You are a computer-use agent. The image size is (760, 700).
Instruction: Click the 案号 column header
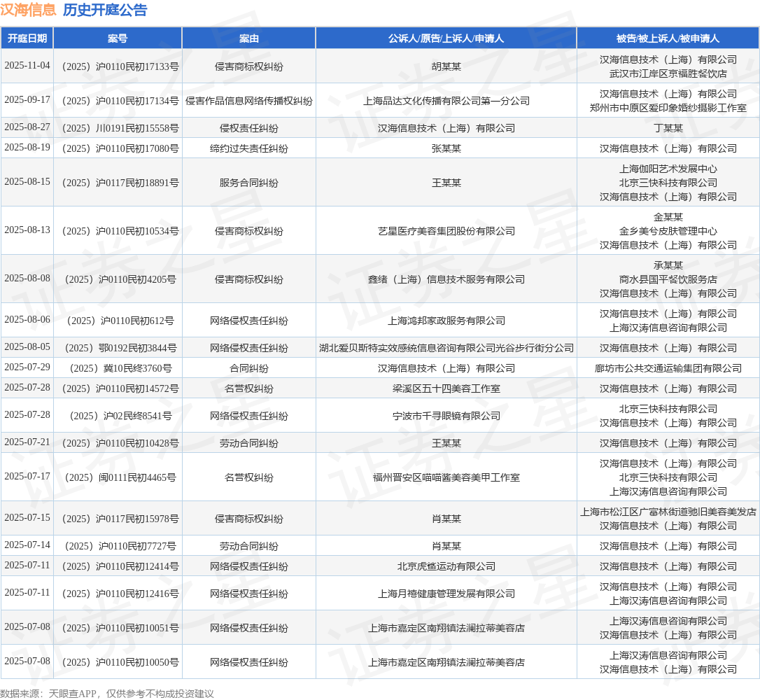pyautogui.click(x=118, y=38)
